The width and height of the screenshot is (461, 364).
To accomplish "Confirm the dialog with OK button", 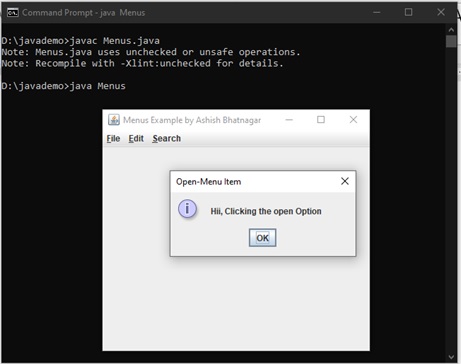I will [x=262, y=238].
